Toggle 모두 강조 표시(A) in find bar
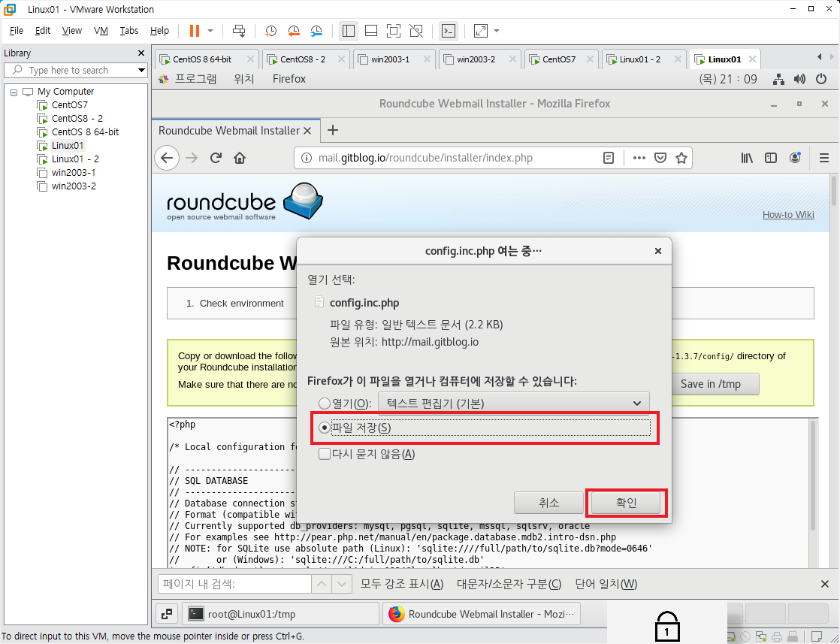This screenshot has width=840, height=644. [x=402, y=584]
